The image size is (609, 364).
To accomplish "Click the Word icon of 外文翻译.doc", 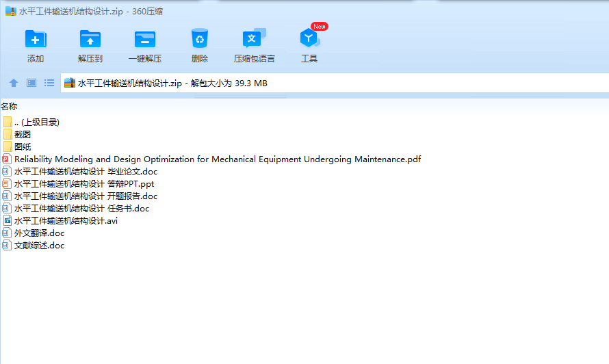I will pos(7,233).
